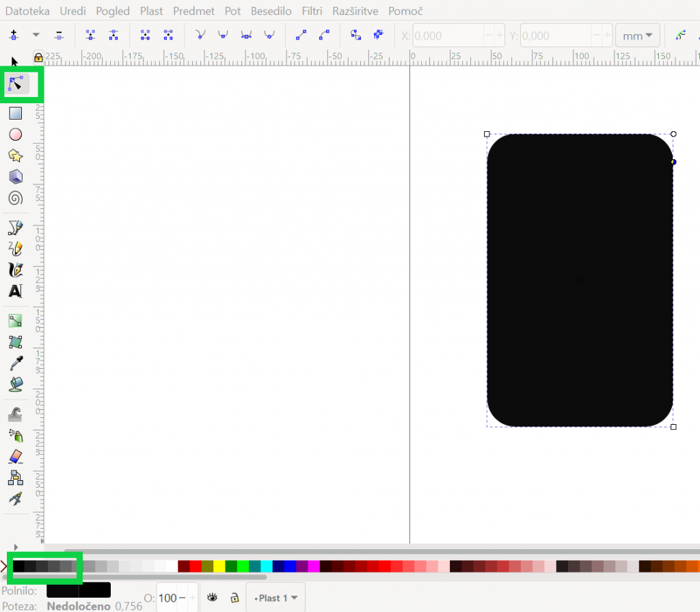The width and height of the screenshot is (700, 612).
Task: Select the Connector tool
Action: [x=16, y=477]
